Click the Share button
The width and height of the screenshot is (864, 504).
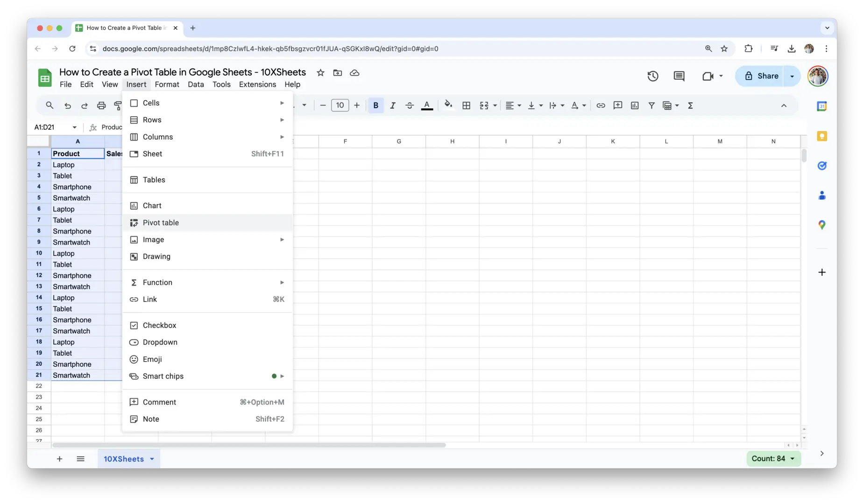point(762,76)
